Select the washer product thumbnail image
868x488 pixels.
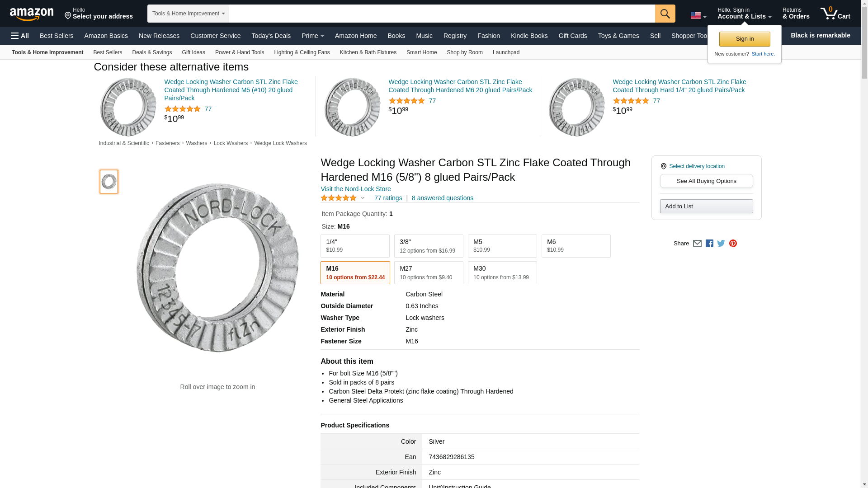(x=109, y=182)
